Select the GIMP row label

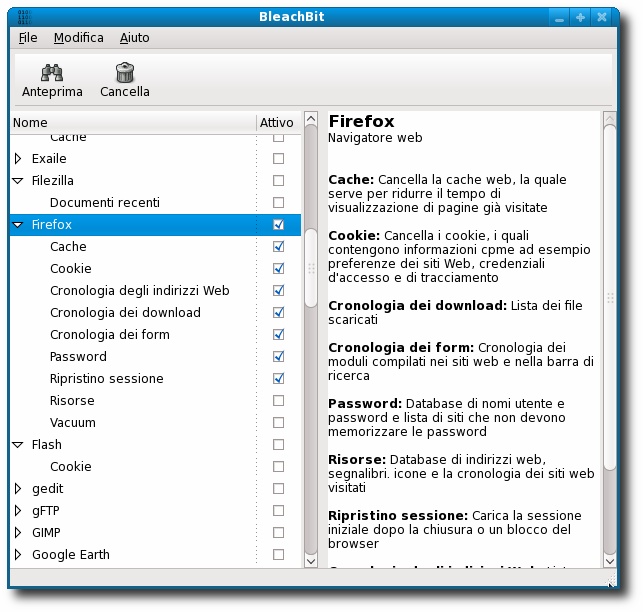(x=46, y=532)
